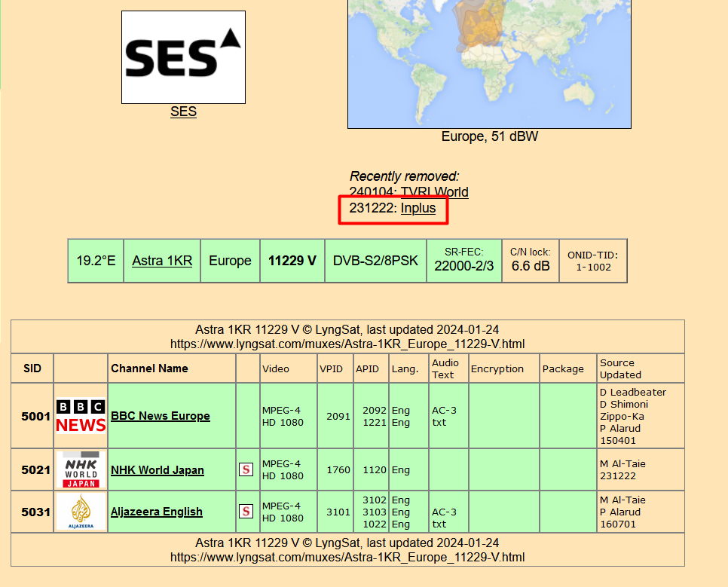Image resolution: width=728 pixels, height=587 pixels.
Task: Click the BBC News channel logo
Action: click(x=81, y=416)
